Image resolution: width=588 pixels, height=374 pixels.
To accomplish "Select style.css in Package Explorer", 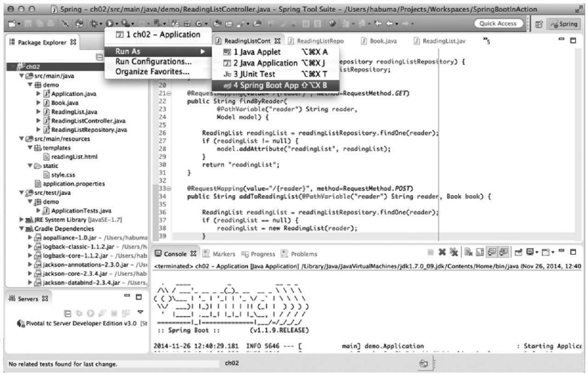I will (59, 175).
